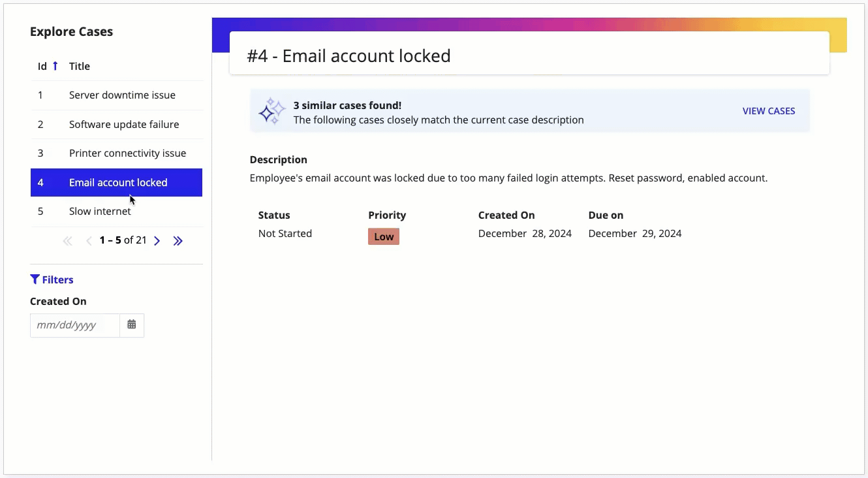Screen dimensions: 868x478
Task: Click the sparkle AI similar cases icon
Action: click(x=272, y=112)
